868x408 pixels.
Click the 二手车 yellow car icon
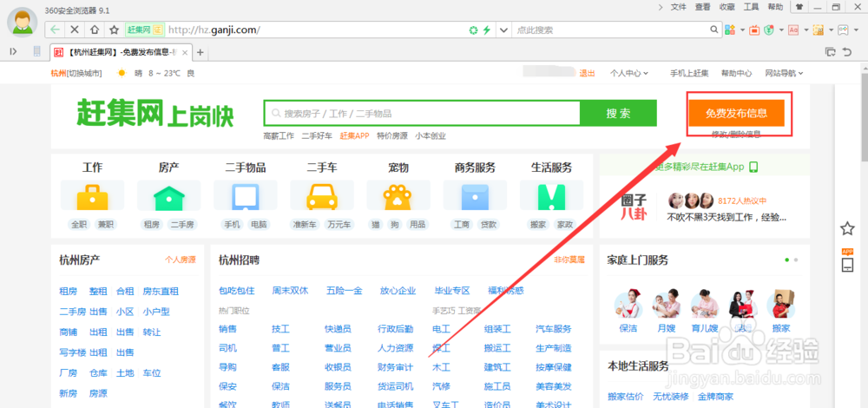[322, 196]
